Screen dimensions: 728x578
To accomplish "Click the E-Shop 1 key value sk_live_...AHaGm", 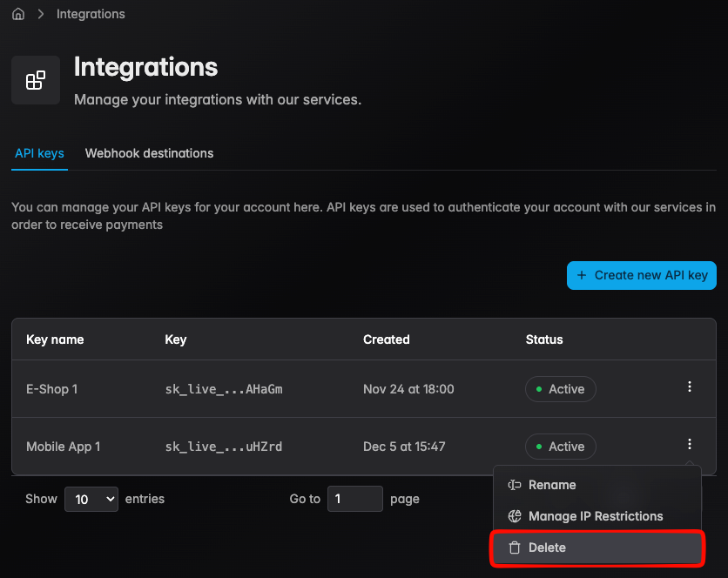I will 224,389.
